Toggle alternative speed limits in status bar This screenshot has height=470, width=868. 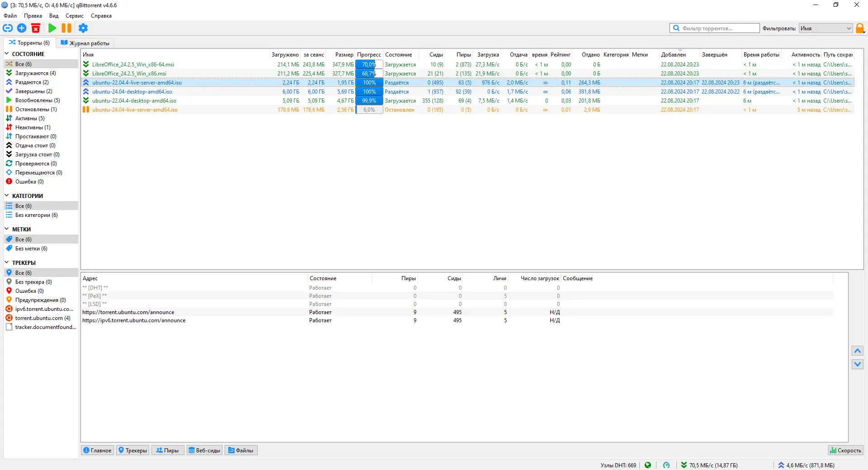[666, 465]
